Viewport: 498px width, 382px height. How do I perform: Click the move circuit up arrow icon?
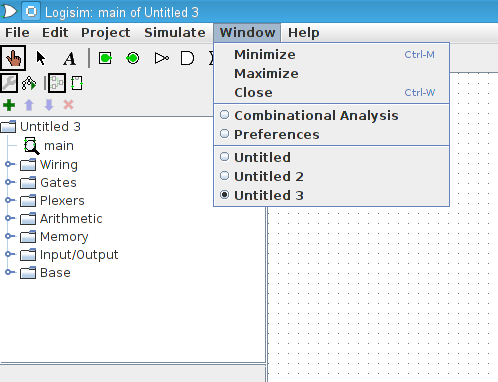click(29, 105)
